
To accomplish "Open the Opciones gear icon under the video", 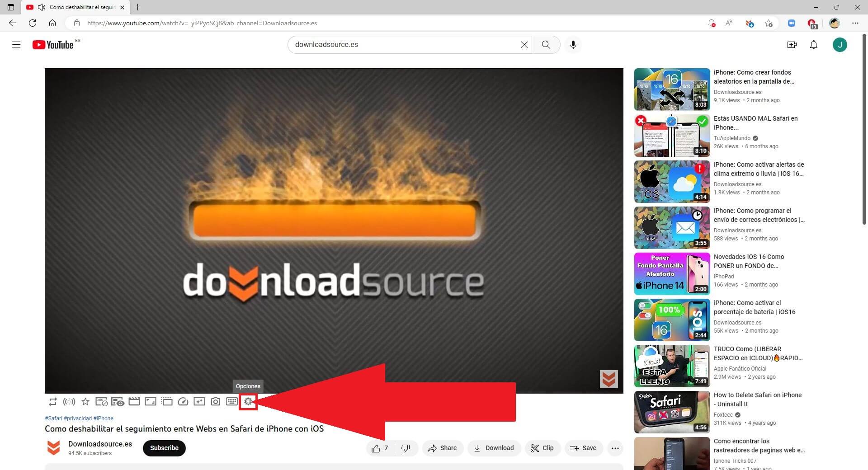I will click(248, 401).
